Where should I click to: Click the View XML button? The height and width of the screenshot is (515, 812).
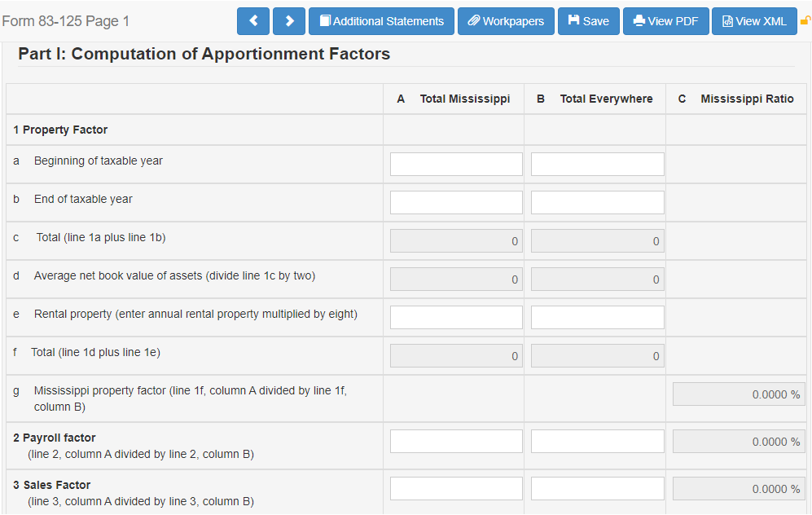[754, 21]
